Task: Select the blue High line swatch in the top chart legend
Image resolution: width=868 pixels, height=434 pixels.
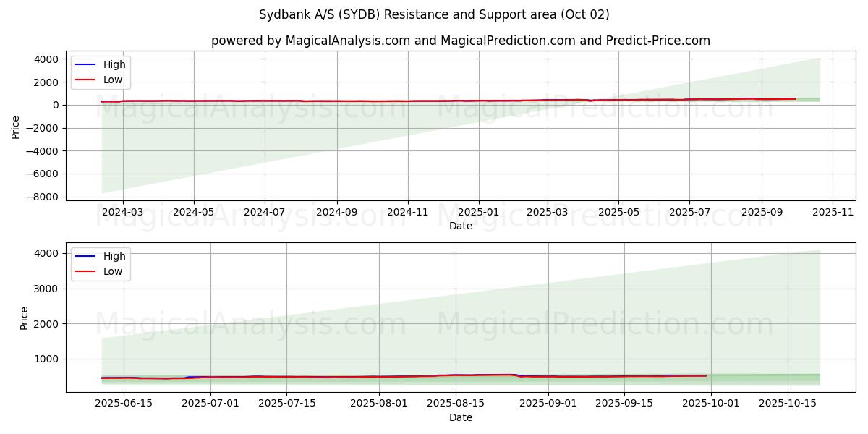Action: (x=86, y=64)
